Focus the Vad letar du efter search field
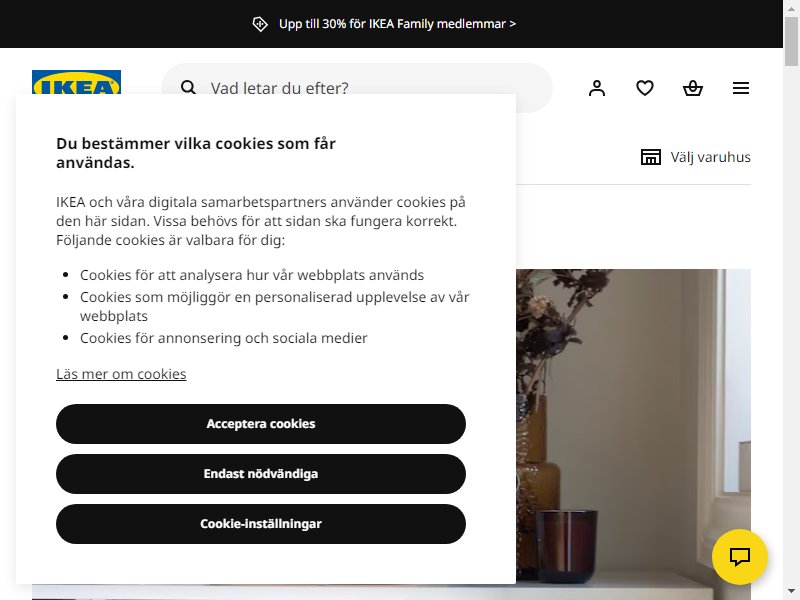 click(357, 88)
